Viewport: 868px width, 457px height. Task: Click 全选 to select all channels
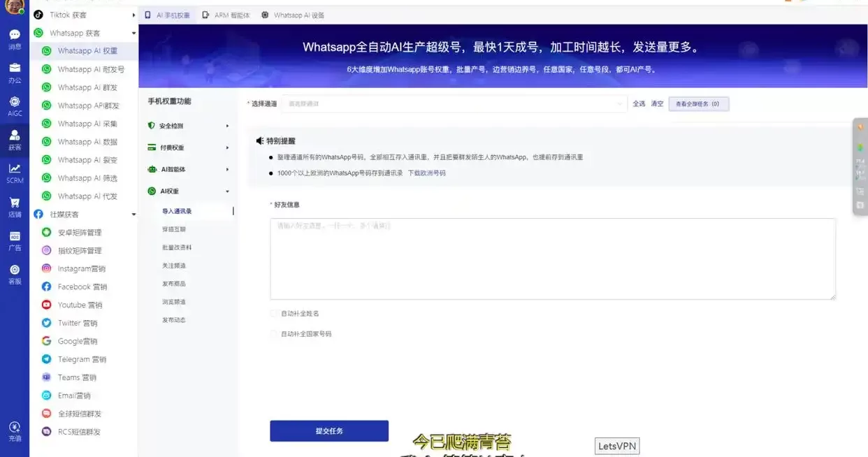pos(639,103)
